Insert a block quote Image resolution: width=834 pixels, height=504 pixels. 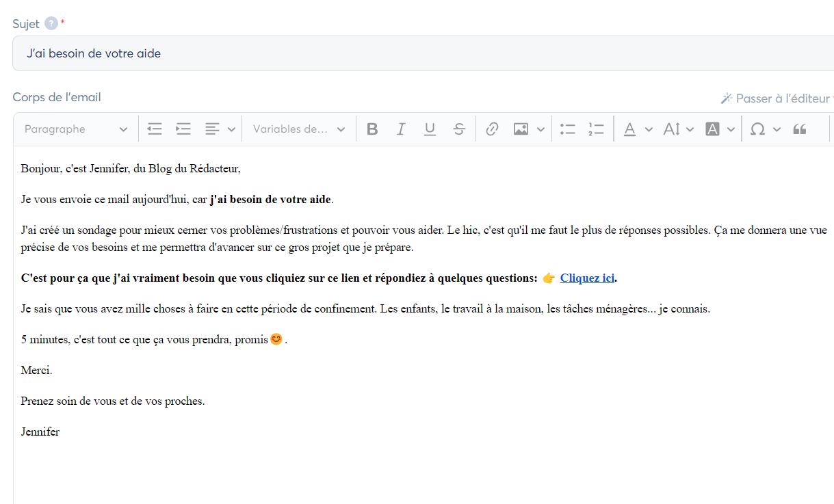click(x=799, y=129)
